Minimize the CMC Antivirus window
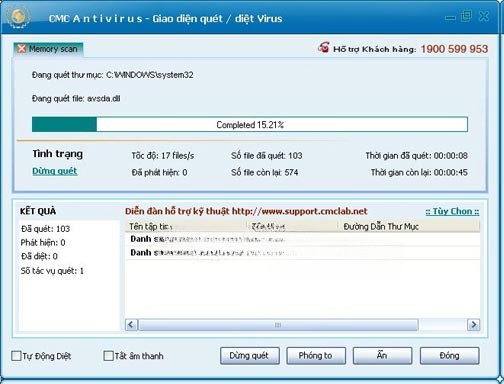The image size is (504, 384). pos(450,17)
